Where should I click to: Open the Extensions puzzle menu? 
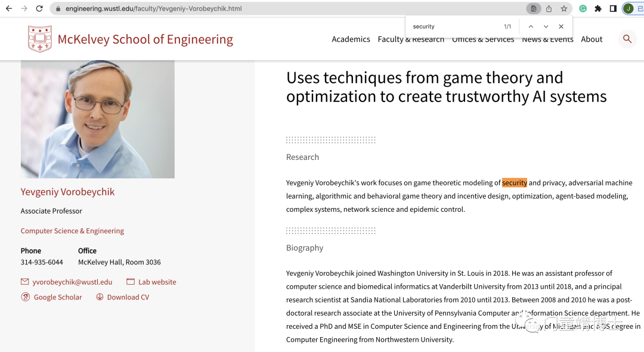[x=598, y=8]
